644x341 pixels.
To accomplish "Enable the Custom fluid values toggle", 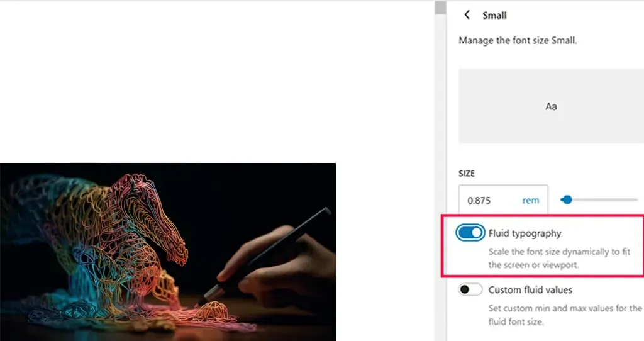I will 470,289.
